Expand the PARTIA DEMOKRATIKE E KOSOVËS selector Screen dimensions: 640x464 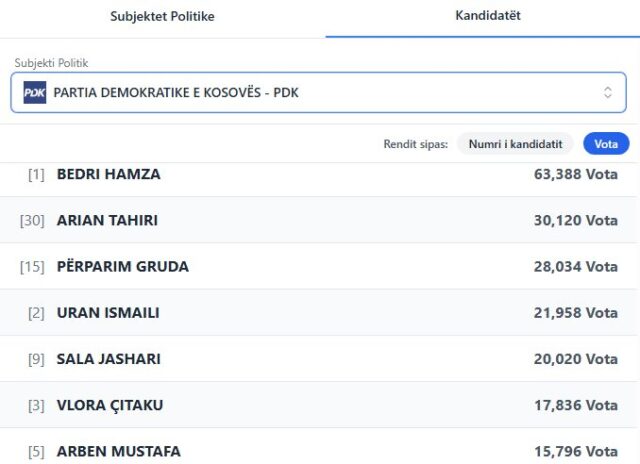[318, 93]
